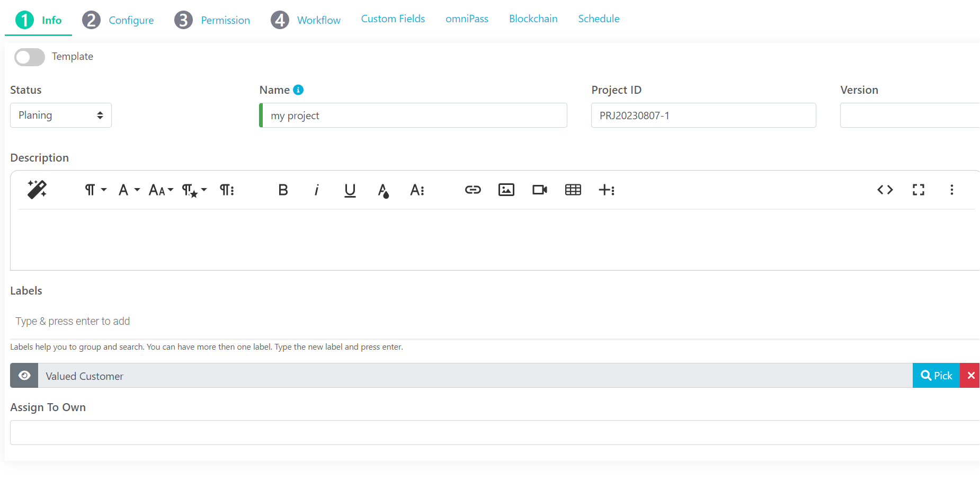Switch to the Custom Fields tab
This screenshot has width=980, height=489.
[x=393, y=19]
